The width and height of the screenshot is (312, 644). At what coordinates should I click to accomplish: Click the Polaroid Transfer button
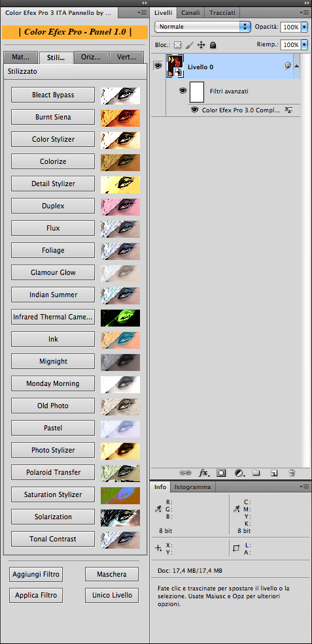point(53,472)
